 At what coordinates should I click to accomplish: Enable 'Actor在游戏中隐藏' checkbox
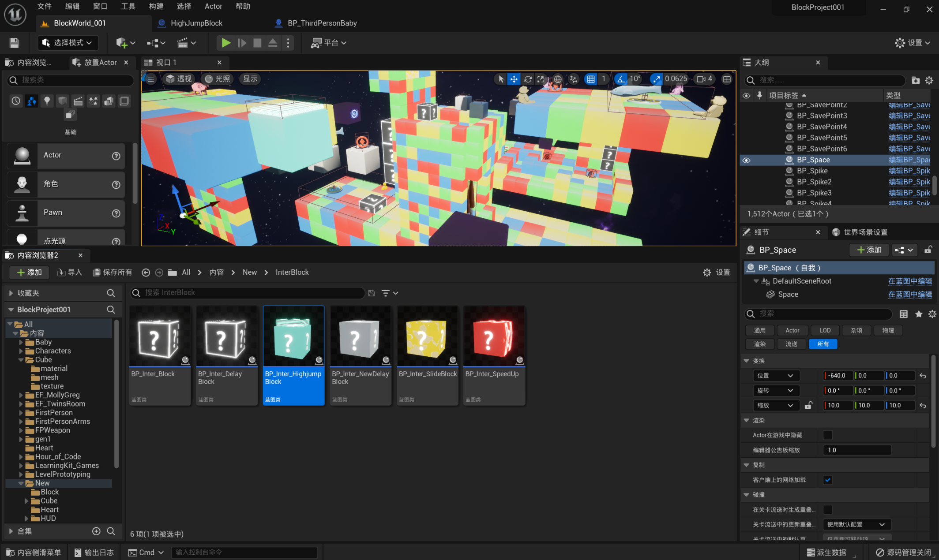tap(827, 435)
